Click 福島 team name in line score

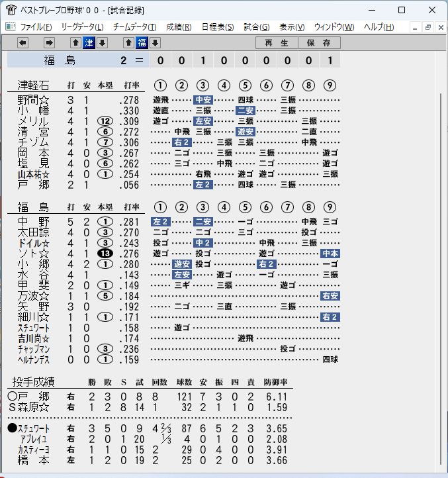[x=60, y=60]
